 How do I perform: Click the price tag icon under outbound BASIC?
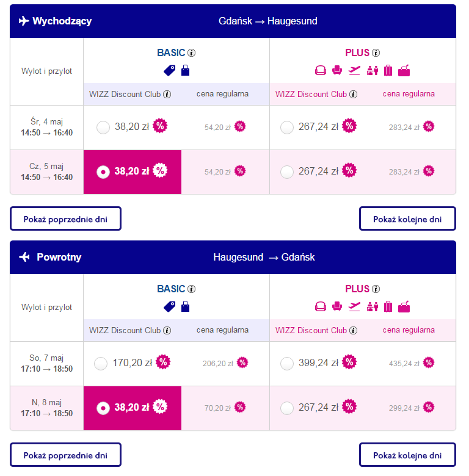[170, 71]
